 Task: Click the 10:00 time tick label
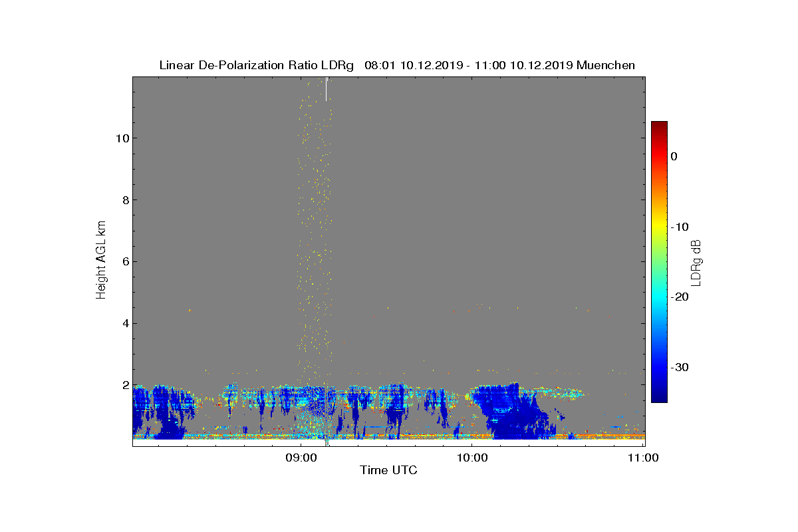(x=471, y=458)
